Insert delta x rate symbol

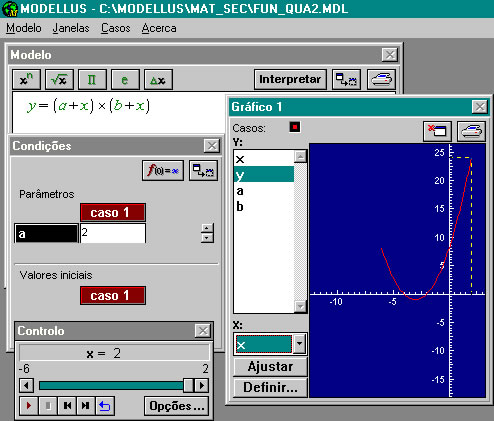158,80
